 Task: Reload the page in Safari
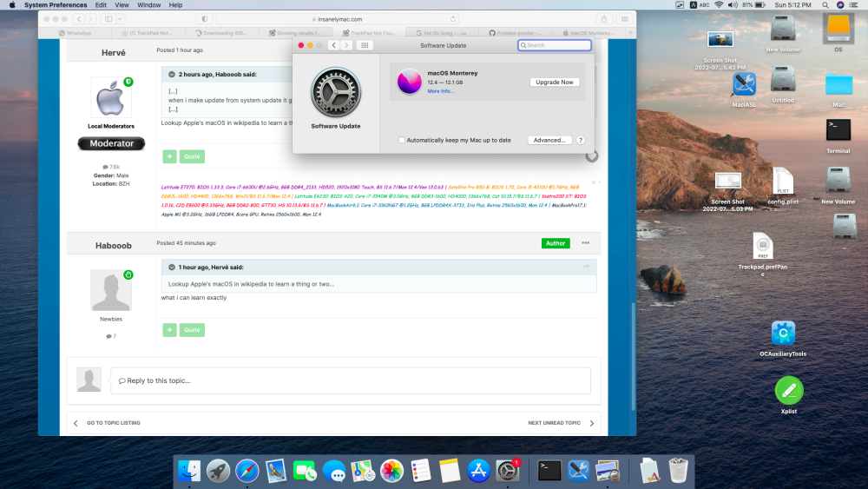tap(453, 19)
